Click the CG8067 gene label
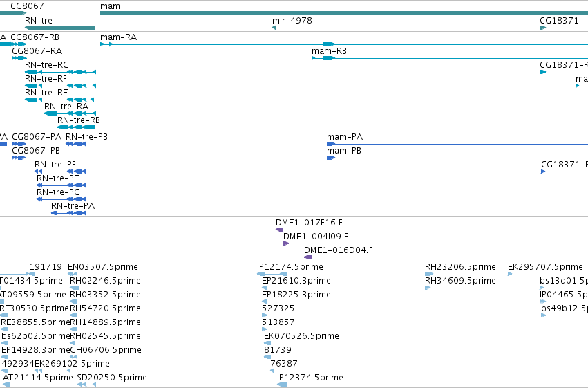This screenshot has height=388, width=588. pyautogui.click(x=27, y=6)
